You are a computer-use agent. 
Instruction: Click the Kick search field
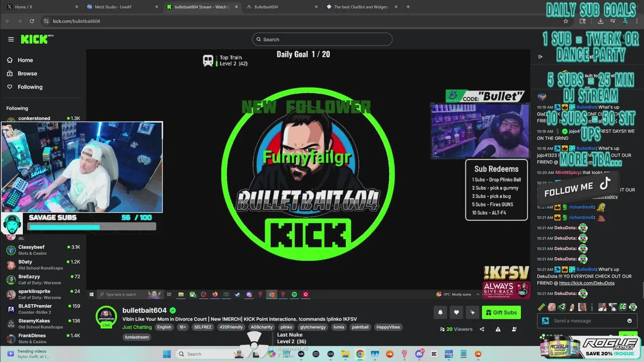322,39
